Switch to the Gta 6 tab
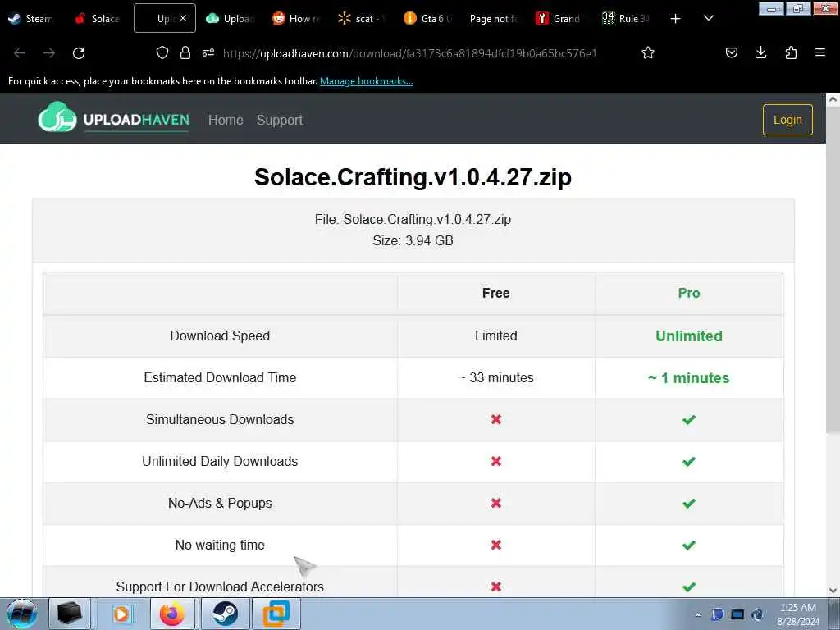Screen dimensions: 840x630 pos(429,18)
